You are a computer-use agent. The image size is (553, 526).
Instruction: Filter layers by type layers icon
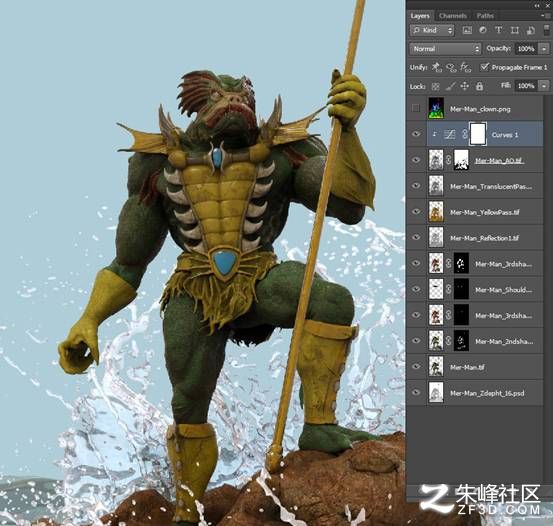[499, 30]
